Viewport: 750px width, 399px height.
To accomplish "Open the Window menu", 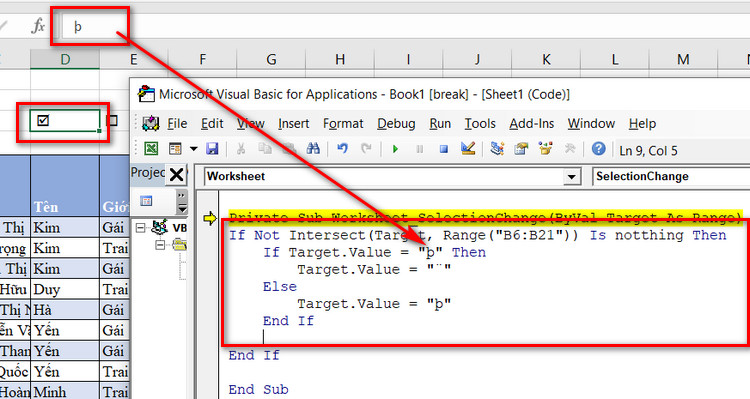I will tap(591, 124).
